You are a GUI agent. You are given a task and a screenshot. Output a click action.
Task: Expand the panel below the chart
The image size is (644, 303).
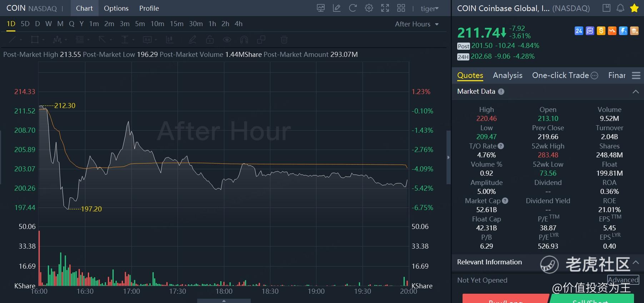[x=224, y=301]
